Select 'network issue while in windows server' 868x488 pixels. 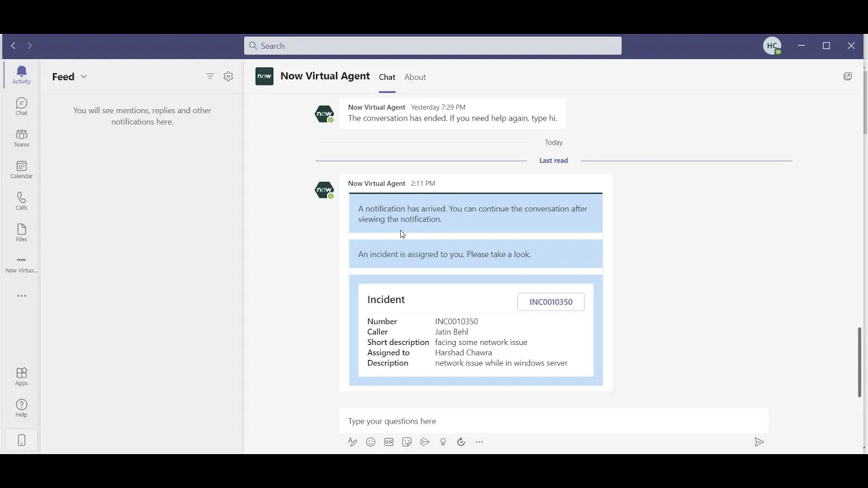(501, 363)
